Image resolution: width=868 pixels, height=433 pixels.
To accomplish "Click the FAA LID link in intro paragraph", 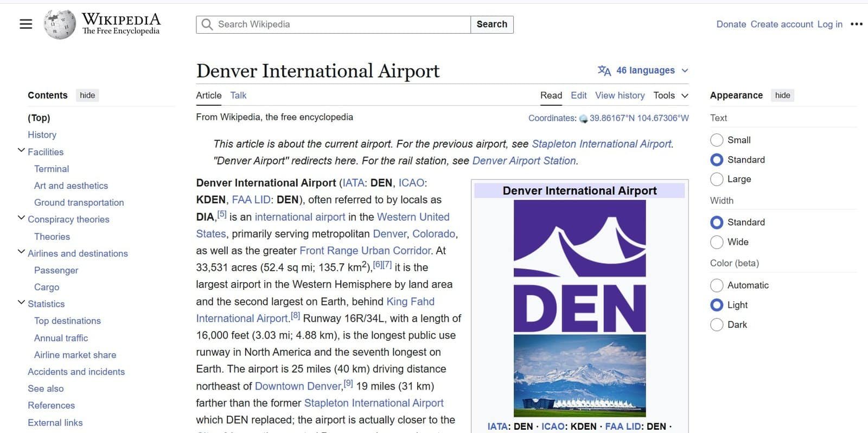I will (251, 200).
